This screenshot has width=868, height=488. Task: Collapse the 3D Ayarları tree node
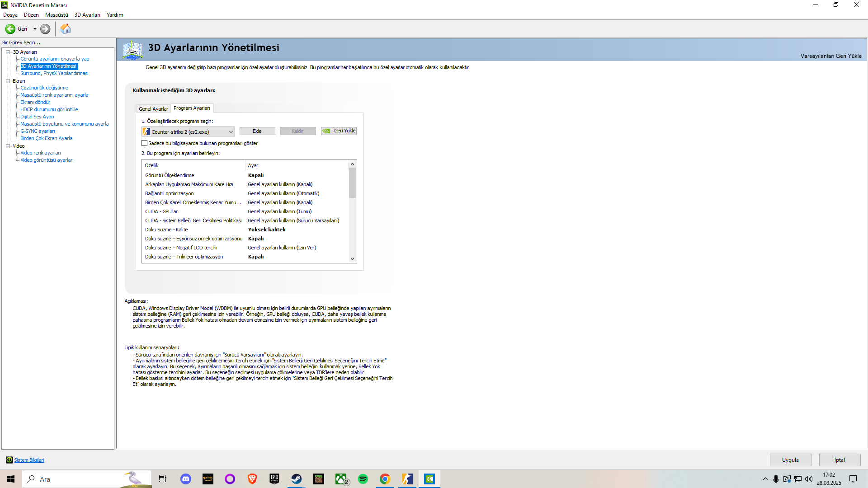(8, 52)
